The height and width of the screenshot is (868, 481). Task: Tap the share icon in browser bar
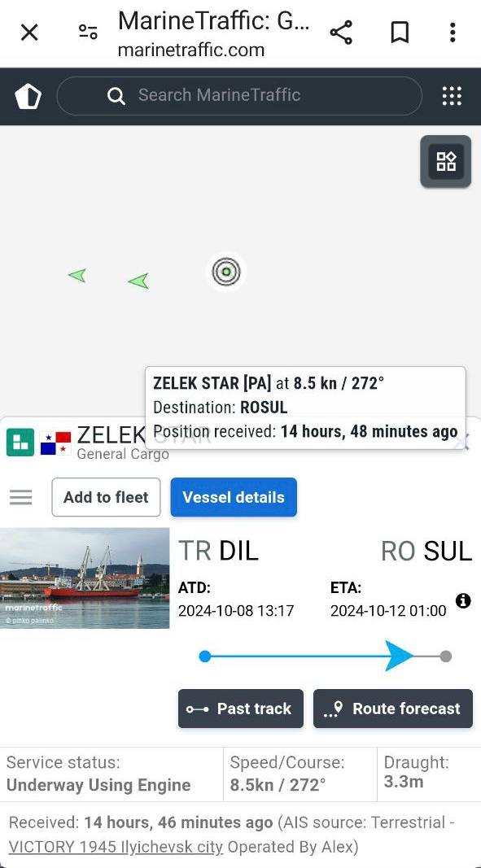pos(341,33)
